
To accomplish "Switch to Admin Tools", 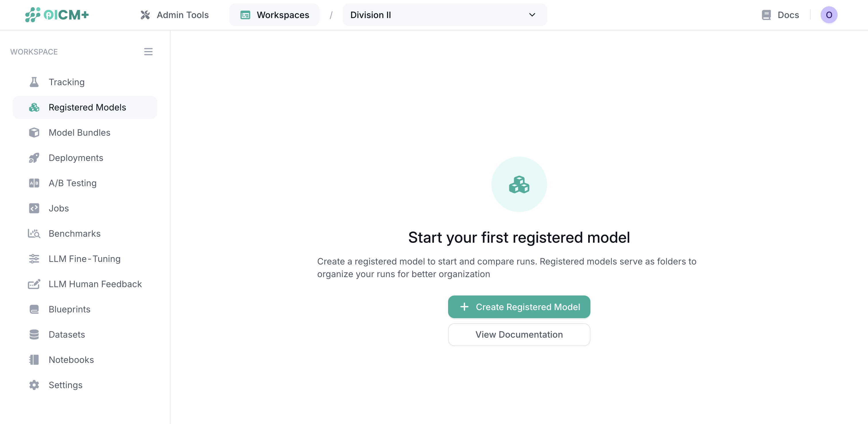I will point(174,15).
